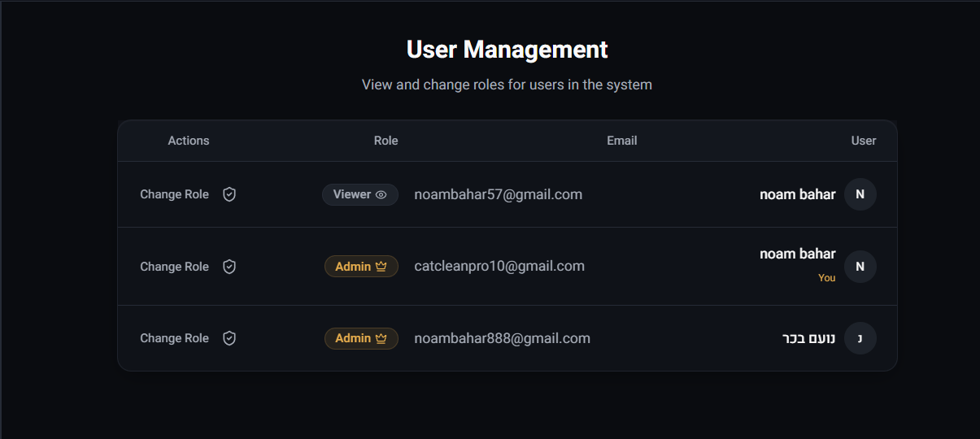Screen dimensions: 980x439
Task: Click Viewer role badge
Action: point(360,194)
